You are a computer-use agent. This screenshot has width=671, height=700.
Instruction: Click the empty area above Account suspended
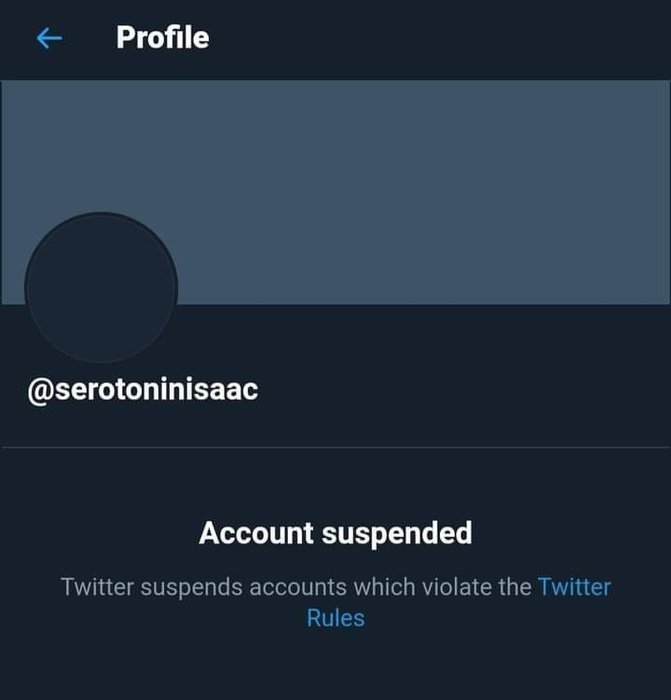pyautogui.click(x=335, y=483)
